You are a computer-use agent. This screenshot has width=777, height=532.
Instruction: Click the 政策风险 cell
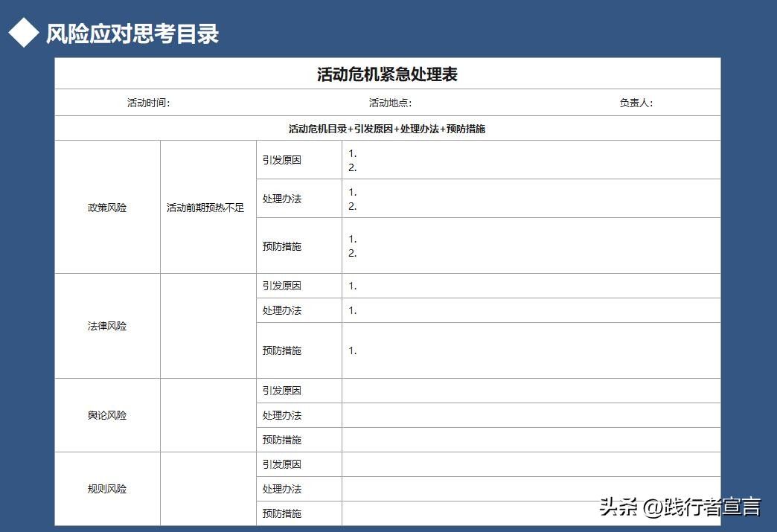pyautogui.click(x=106, y=207)
